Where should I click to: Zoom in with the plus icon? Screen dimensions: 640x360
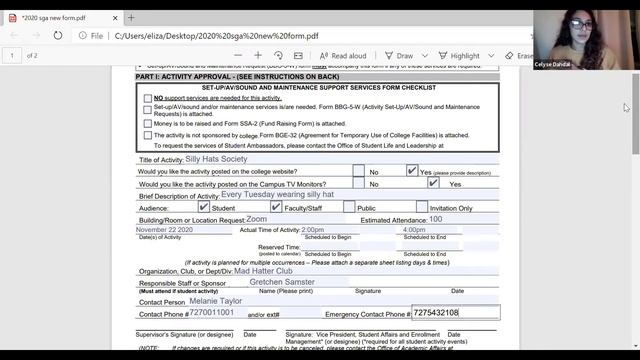click(258, 56)
